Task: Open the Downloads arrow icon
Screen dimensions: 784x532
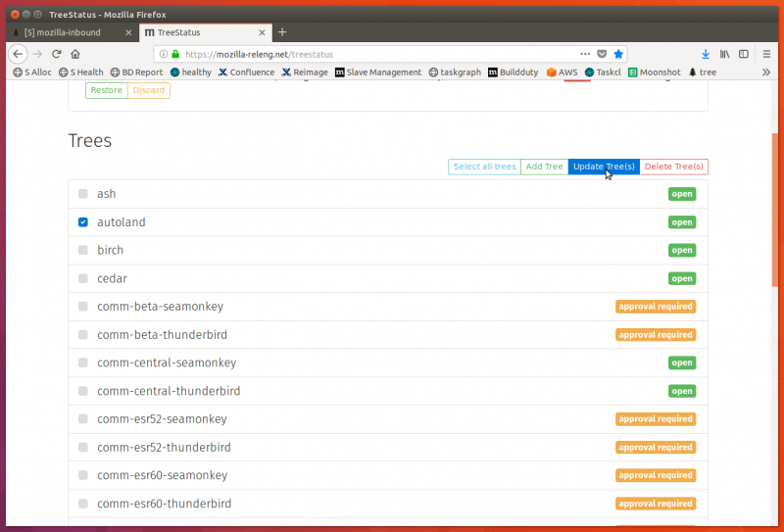Action: (x=706, y=54)
